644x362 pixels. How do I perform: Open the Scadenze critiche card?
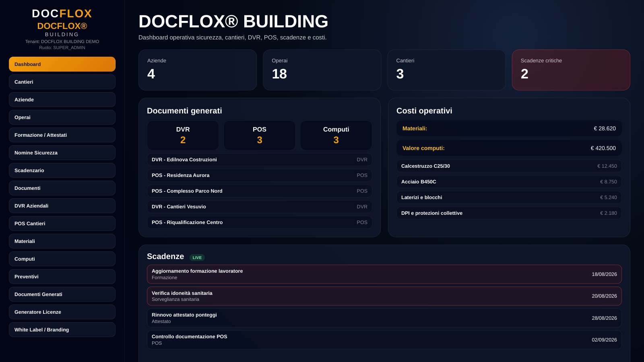571,70
